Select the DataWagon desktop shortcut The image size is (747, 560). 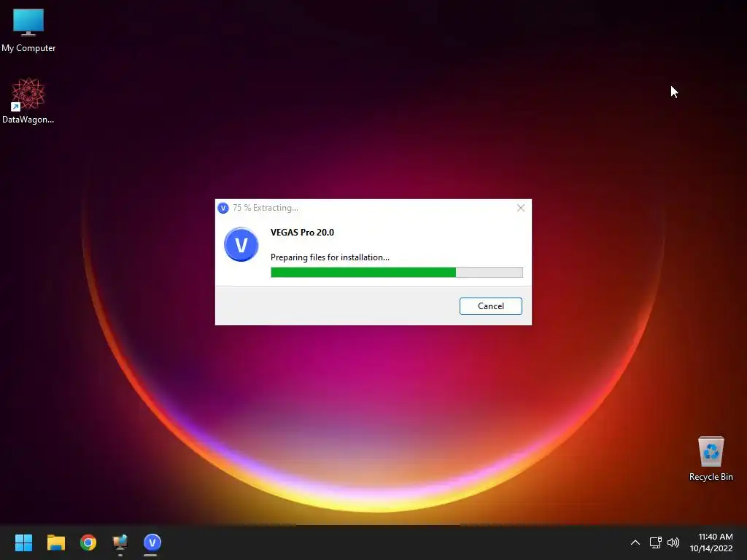(28, 101)
